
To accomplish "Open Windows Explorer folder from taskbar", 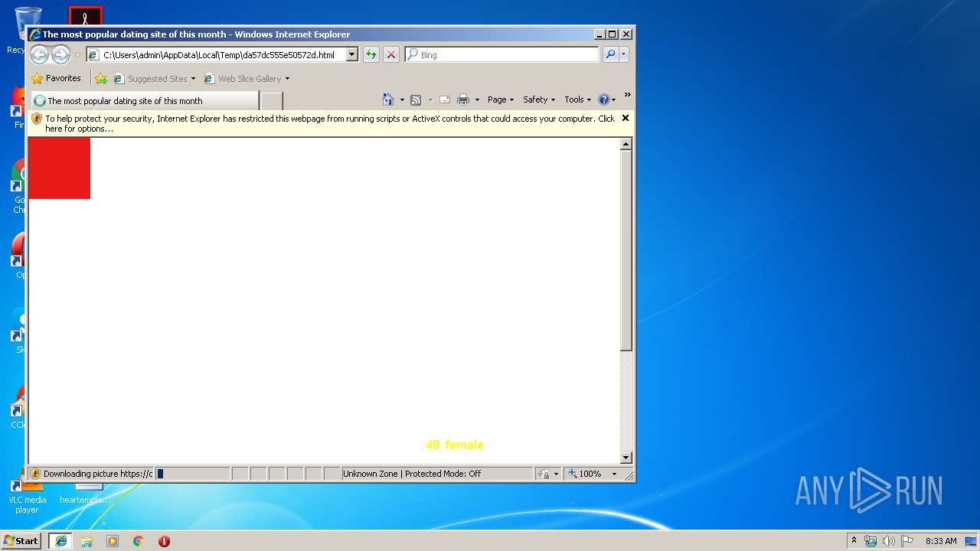I will coord(87,540).
